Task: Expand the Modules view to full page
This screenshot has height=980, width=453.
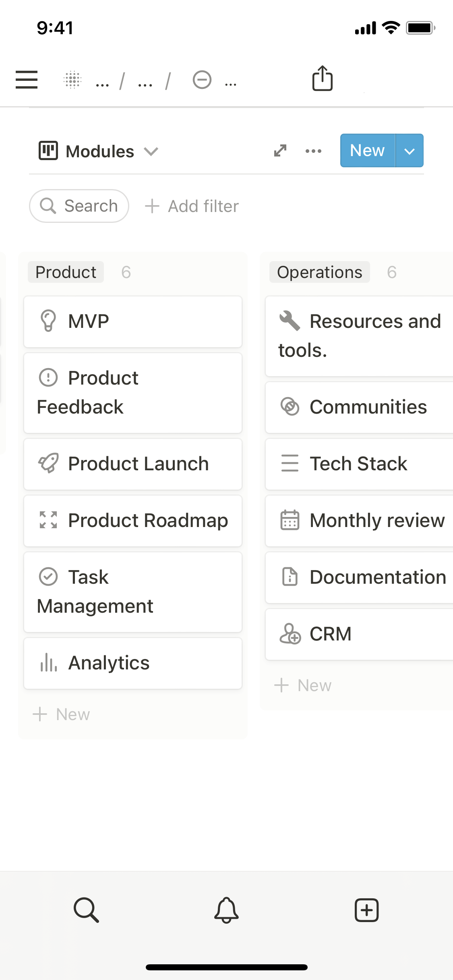Action: point(280,151)
